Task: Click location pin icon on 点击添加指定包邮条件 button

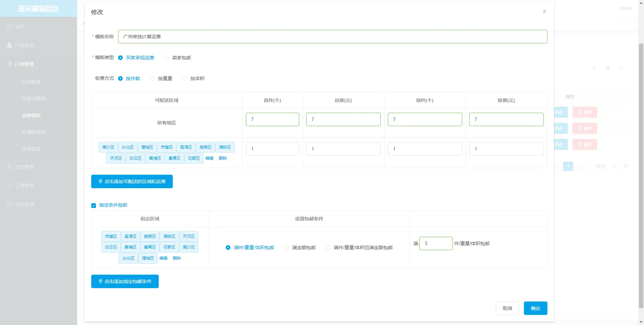Action: coord(100,281)
